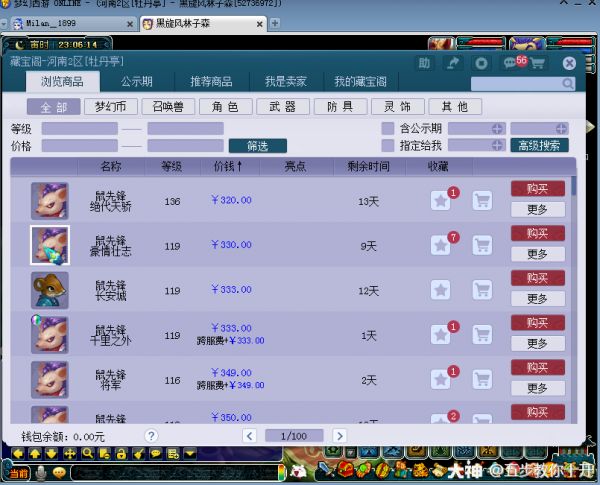The image size is (600, 485).
Task: Expand the first dropdown beside 含公示期
Action: click(x=497, y=129)
